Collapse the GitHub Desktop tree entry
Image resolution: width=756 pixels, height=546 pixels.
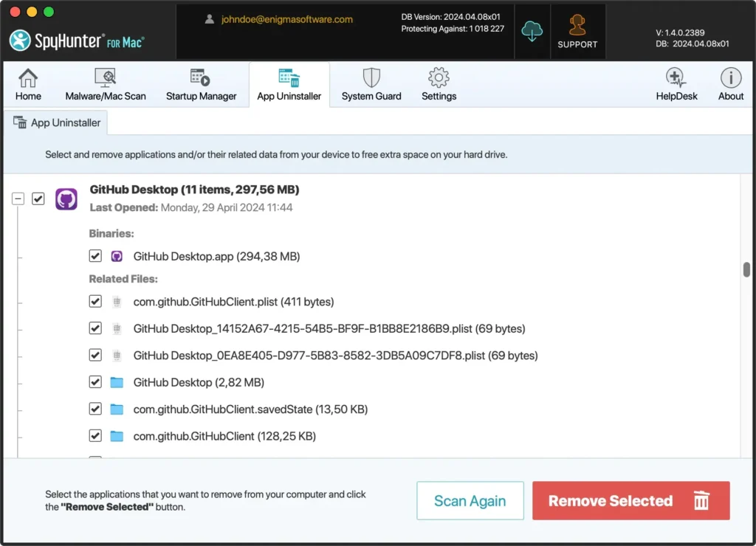[18, 198]
